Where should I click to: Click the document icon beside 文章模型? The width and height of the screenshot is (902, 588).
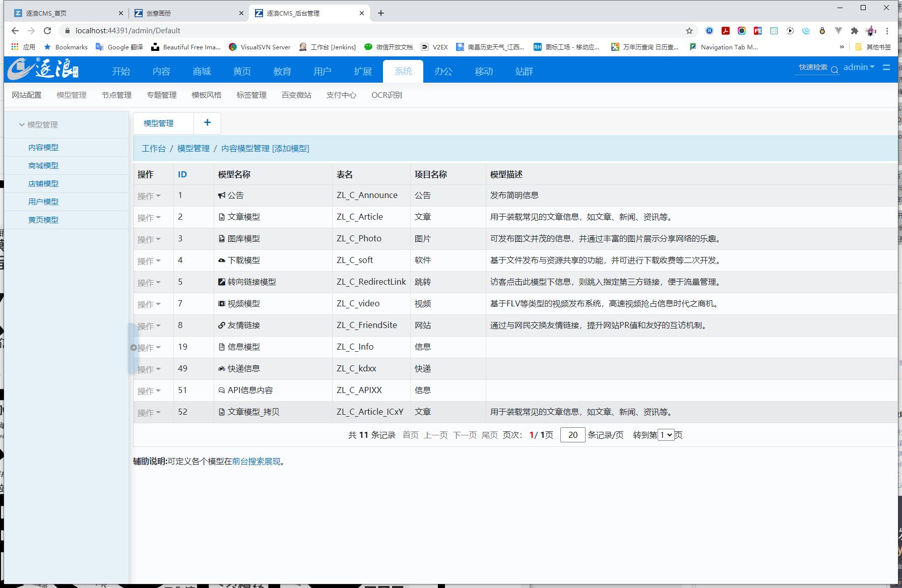click(221, 217)
